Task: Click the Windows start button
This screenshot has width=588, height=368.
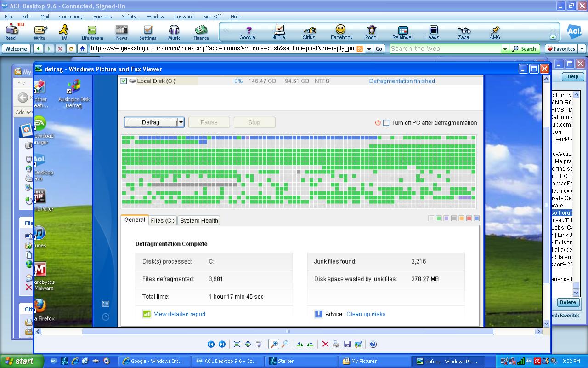Action: point(22,361)
